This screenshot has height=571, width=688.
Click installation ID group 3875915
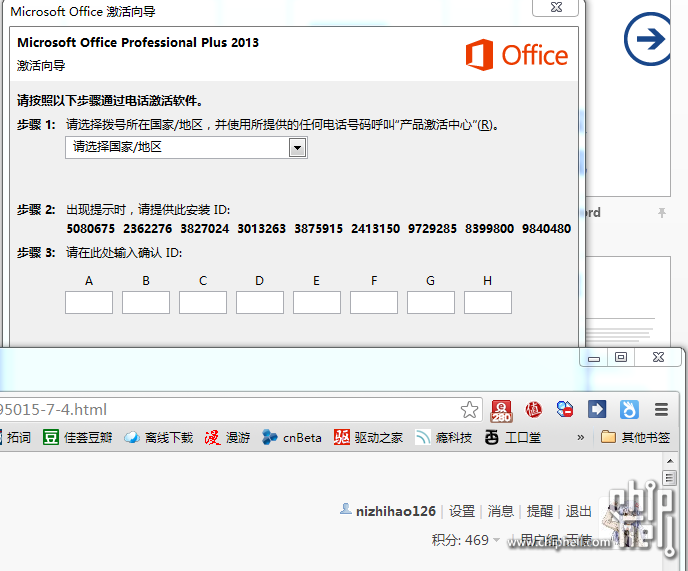click(319, 229)
